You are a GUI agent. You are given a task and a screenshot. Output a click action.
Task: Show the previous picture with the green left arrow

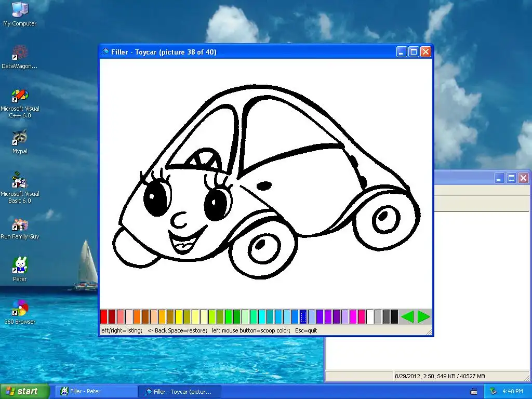(x=407, y=316)
